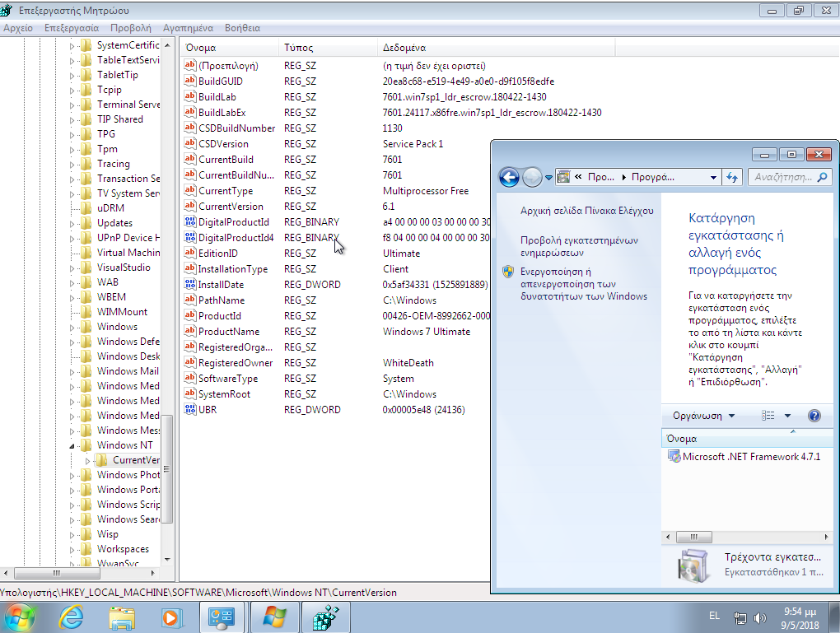Open Windows features on/off link
840x633 pixels.
coord(583,284)
